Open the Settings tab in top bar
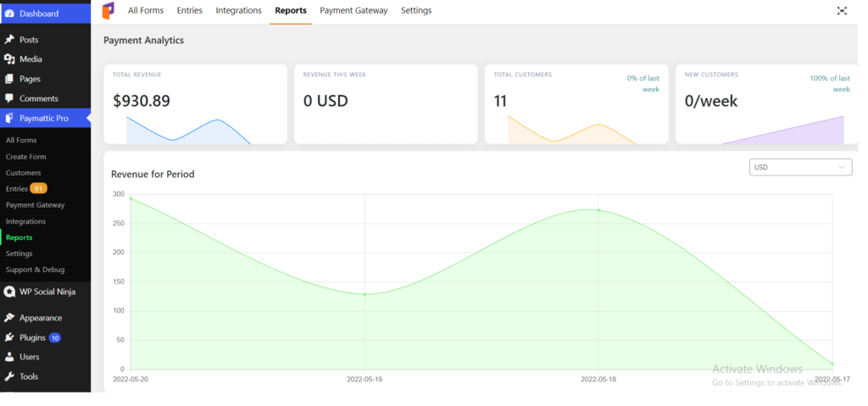The height and width of the screenshot is (406, 868). (x=416, y=10)
